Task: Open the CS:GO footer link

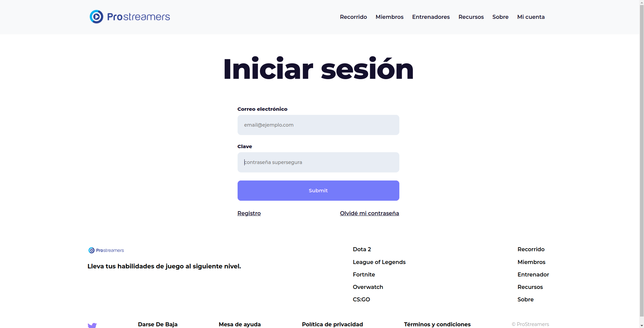Action: (x=361, y=299)
